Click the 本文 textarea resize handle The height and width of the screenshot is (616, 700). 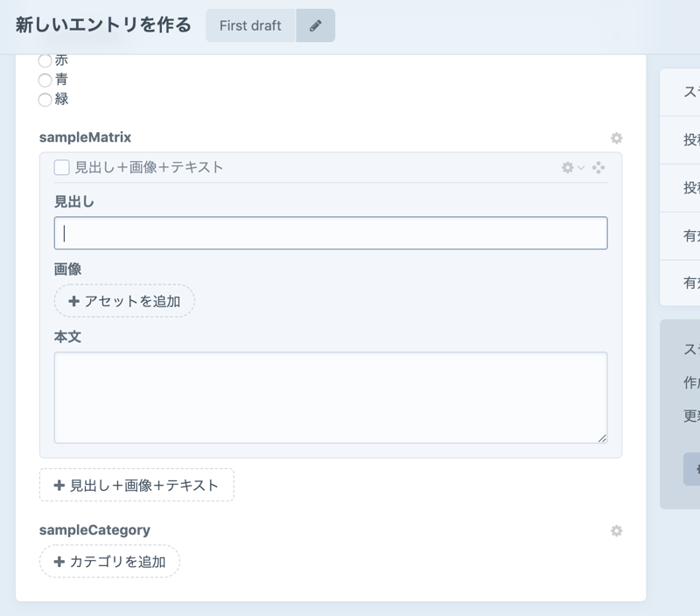click(x=602, y=438)
